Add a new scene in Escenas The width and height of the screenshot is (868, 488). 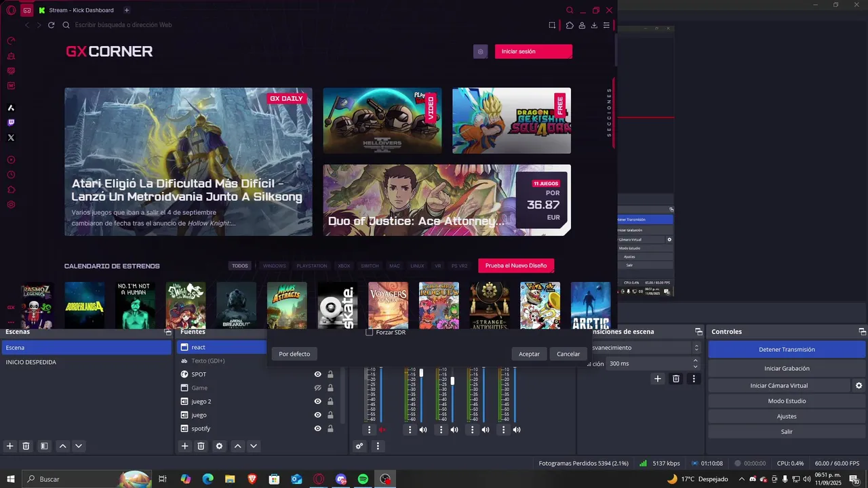point(9,446)
